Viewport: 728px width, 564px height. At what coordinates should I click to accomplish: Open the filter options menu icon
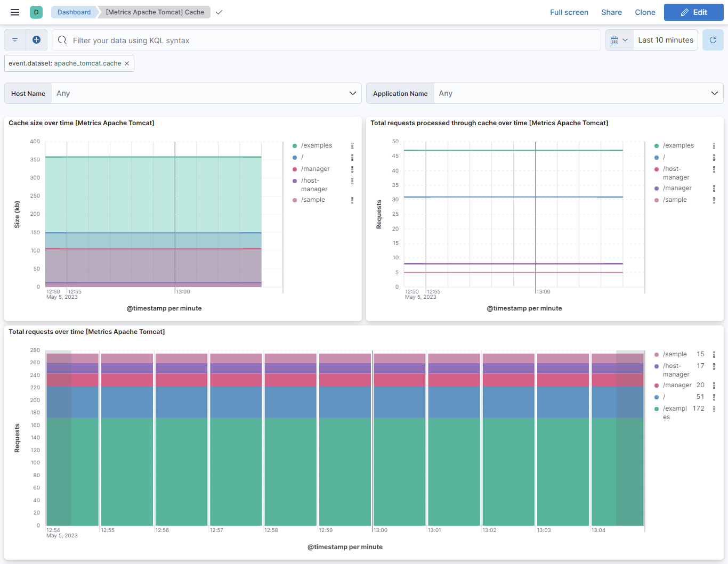pyautogui.click(x=15, y=40)
